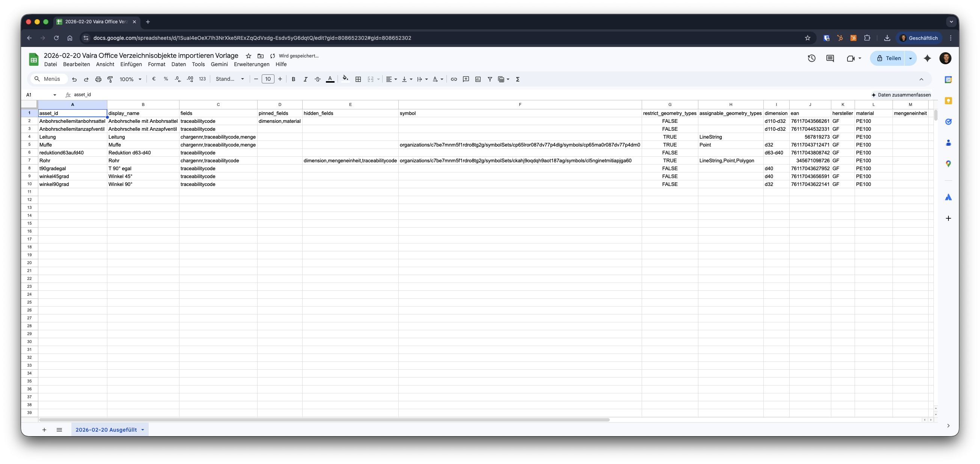980x464 pixels.
Task: Open the Daten menu
Action: 178,64
